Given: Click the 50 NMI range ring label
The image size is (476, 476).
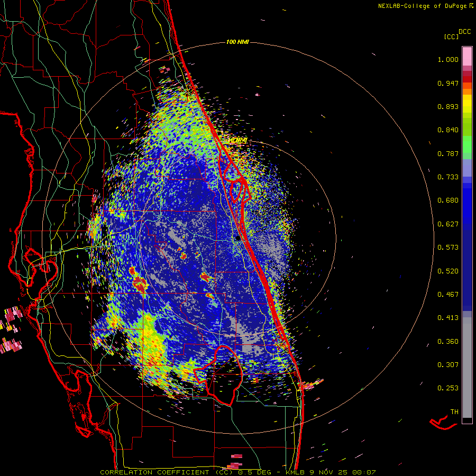Looking at the screenshot, I should coord(237,140).
